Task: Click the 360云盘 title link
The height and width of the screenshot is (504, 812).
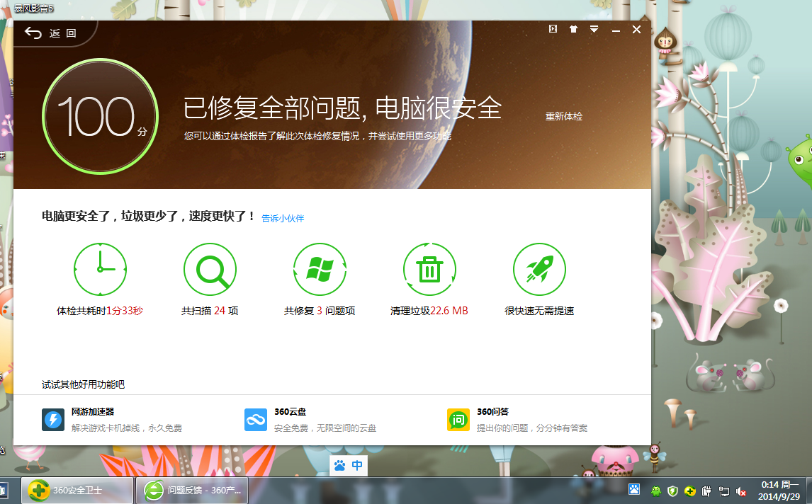Action: tap(290, 412)
